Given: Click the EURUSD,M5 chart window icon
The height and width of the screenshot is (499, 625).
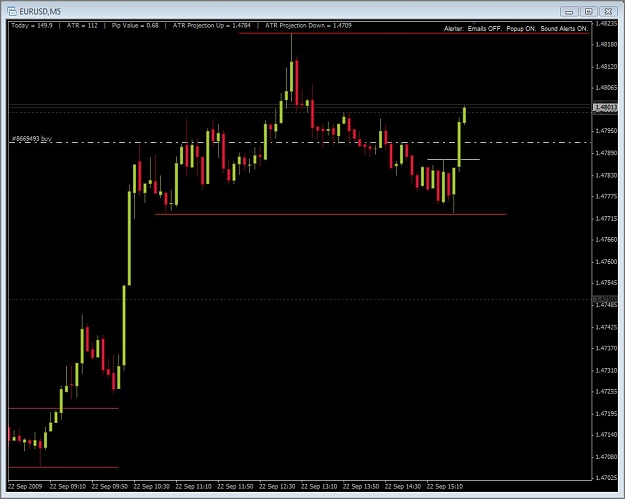Looking at the screenshot, I should (x=12, y=11).
